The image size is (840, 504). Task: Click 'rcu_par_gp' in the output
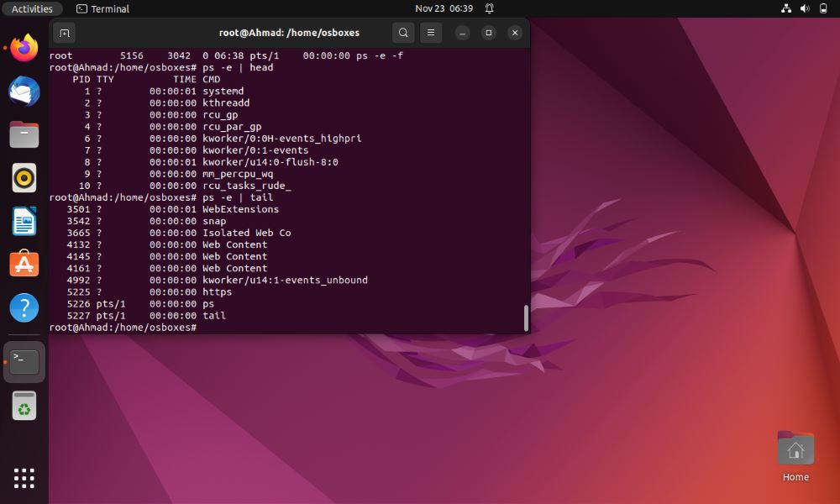point(232,126)
